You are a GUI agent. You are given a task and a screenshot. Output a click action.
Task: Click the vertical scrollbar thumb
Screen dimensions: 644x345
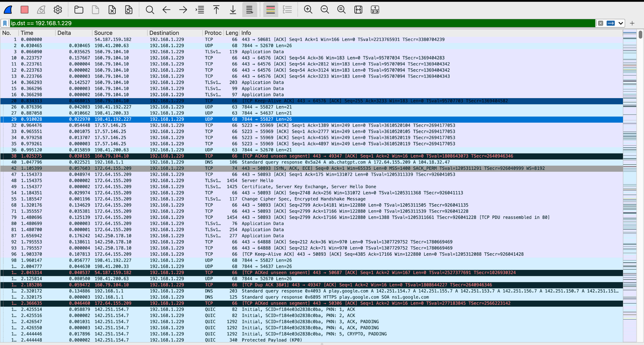click(640, 35)
